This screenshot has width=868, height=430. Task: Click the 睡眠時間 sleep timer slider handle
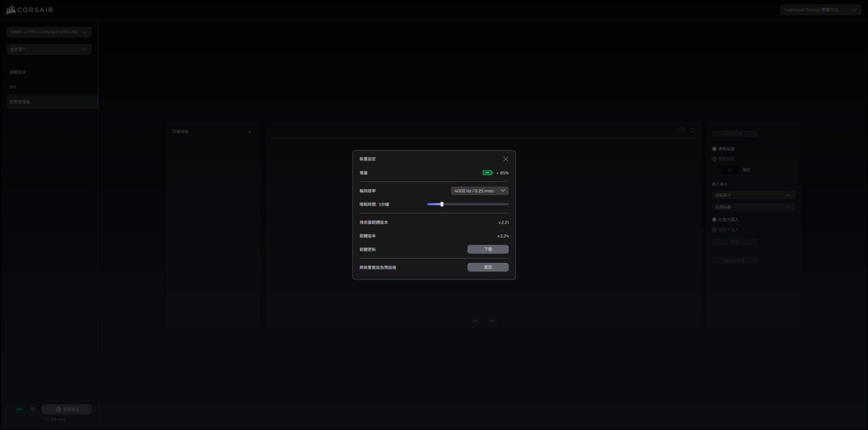[442, 204]
